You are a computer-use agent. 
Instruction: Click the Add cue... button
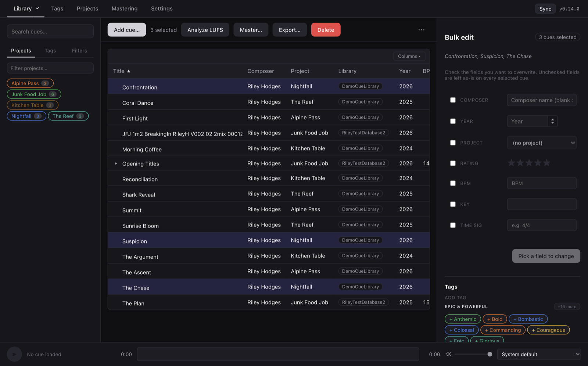pyautogui.click(x=127, y=30)
